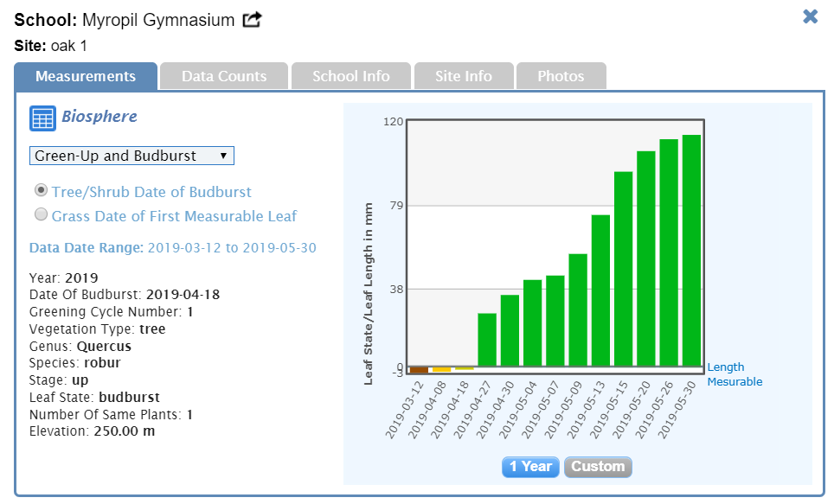
Task: Open the School Info tab
Action: coord(350,76)
